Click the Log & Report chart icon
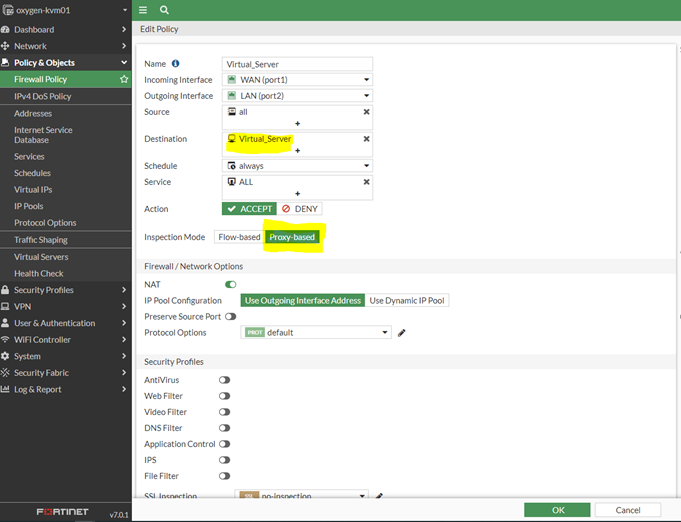This screenshot has width=681, height=522. click(5, 389)
